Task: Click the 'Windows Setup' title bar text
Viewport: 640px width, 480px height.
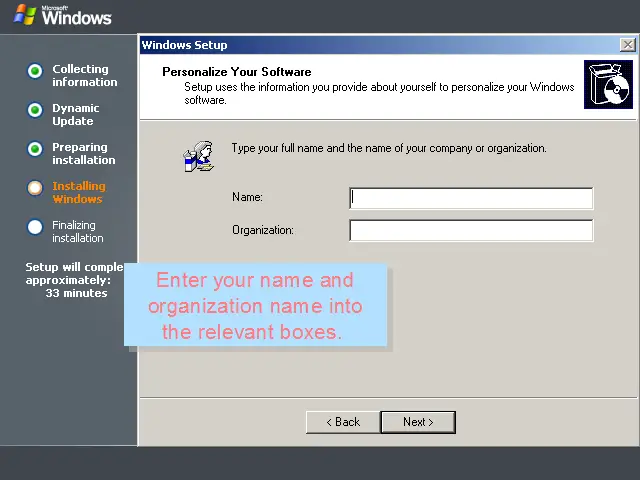Action: click(184, 45)
